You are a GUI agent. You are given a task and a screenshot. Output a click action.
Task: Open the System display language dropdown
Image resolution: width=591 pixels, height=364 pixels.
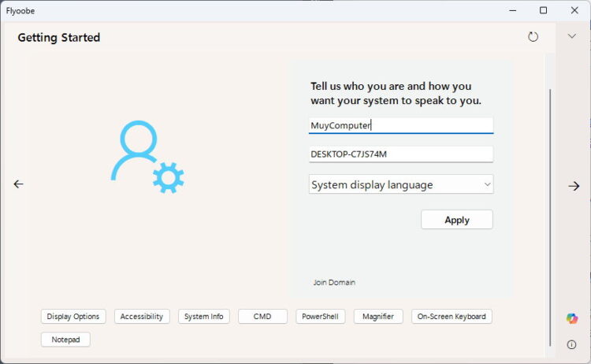coord(401,184)
